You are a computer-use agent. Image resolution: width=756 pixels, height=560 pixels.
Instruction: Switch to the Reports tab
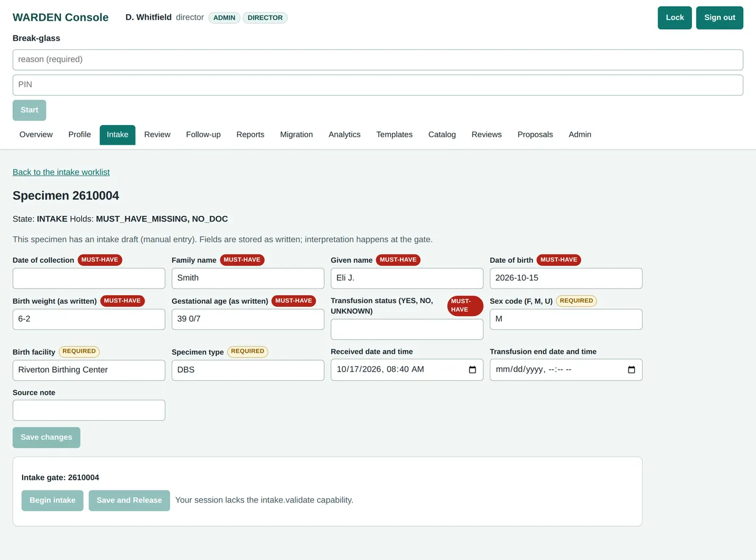[x=251, y=135]
